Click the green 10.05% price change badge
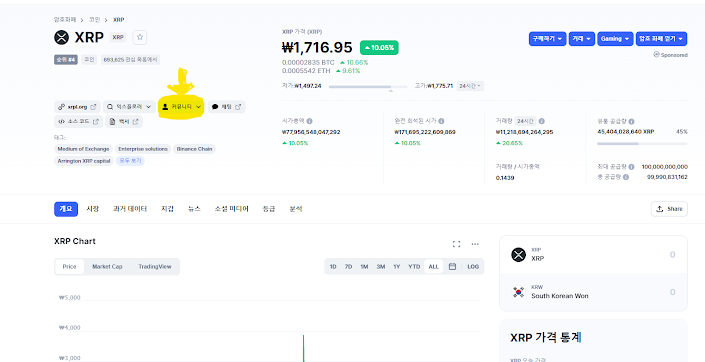 379,48
